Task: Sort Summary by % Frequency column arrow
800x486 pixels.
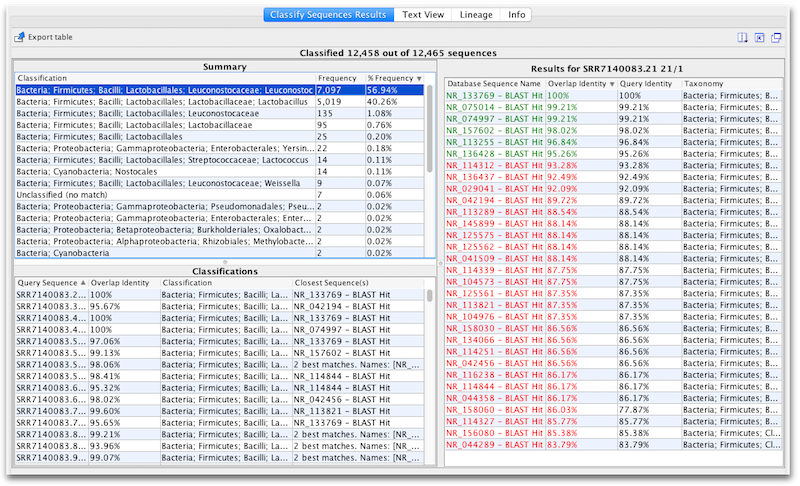Action: coord(419,78)
